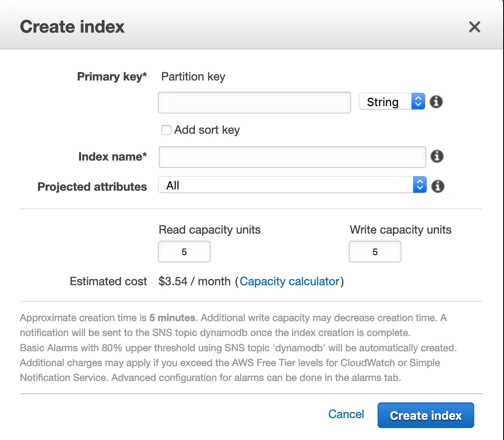The image size is (504, 440).
Task: Click the Projected attributes label
Action: click(92, 187)
